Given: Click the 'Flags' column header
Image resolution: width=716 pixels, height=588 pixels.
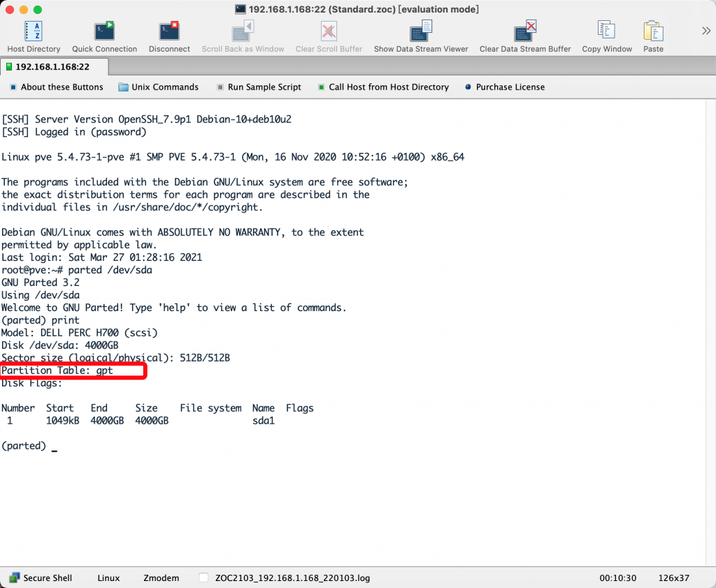Looking at the screenshot, I should [x=299, y=408].
